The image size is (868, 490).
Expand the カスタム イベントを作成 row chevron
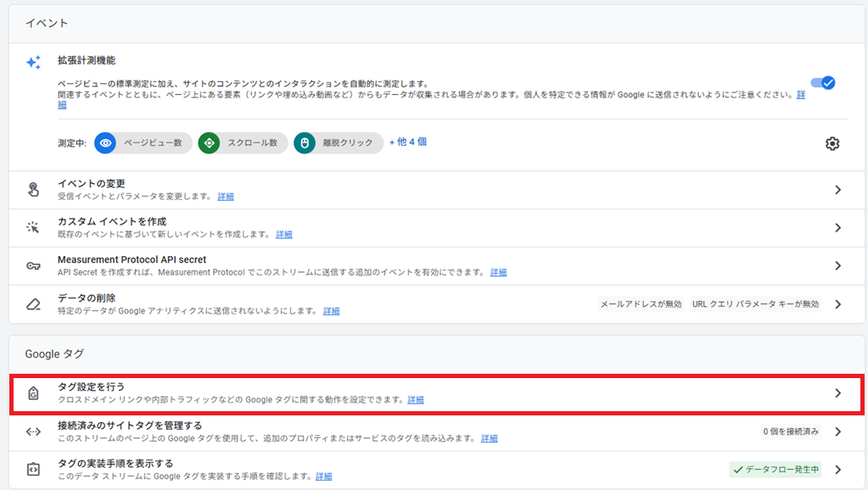point(837,228)
